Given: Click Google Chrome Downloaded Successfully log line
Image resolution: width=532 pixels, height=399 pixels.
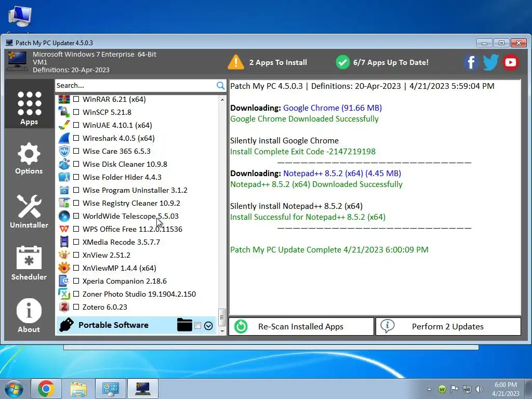Looking at the screenshot, I should pyautogui.click(x=304, y=119).
